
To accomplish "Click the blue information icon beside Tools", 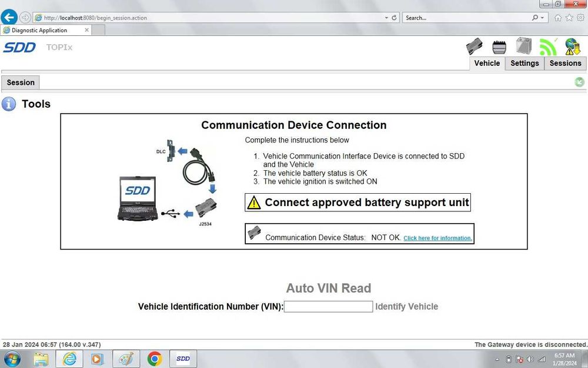I will (x=9, y=104).
